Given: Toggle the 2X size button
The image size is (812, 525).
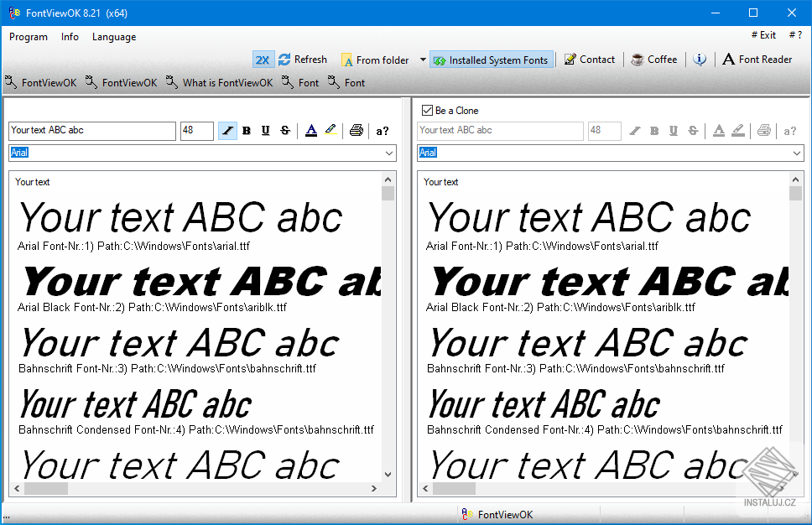Looking at the screenshot, I should [x=263, y=60].
